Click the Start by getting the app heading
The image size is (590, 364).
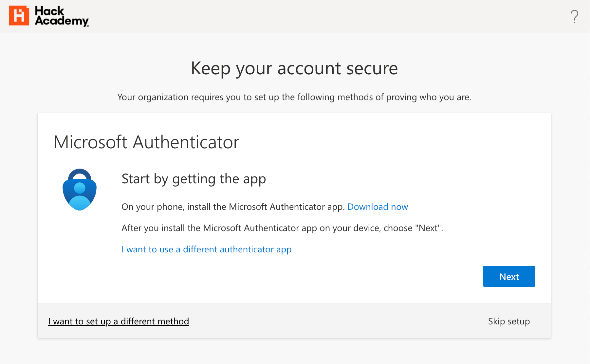(194, 179)
